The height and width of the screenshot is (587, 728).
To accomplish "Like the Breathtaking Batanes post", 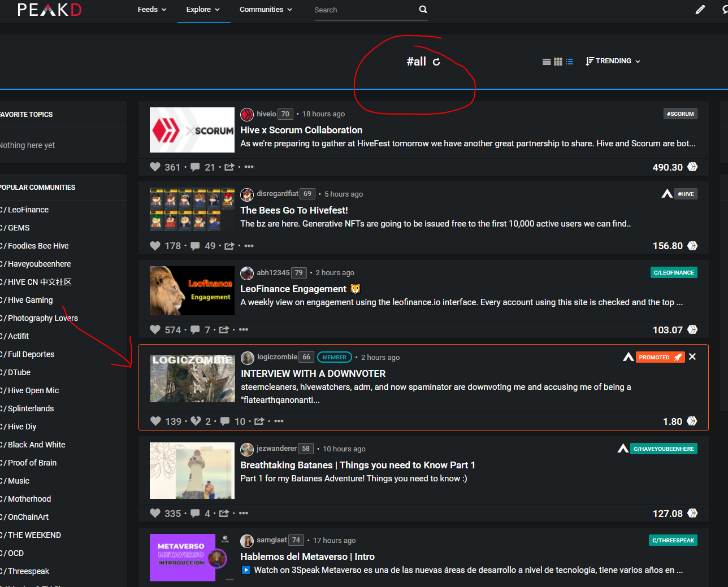I will click(155, 513).
